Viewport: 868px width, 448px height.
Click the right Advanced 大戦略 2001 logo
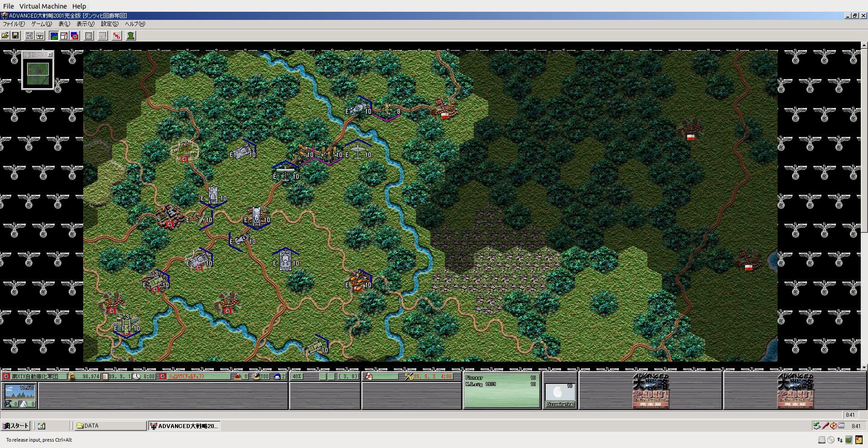795,391
